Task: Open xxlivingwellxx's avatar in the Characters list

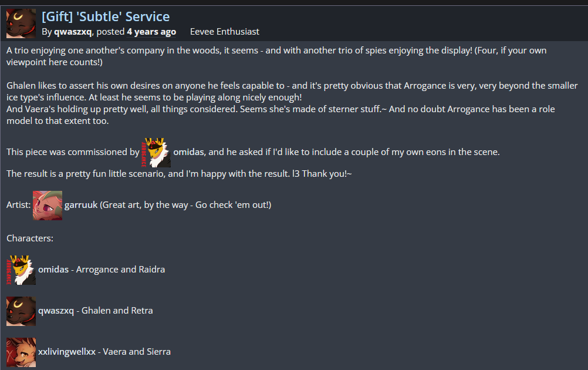Action: (21, 352)
